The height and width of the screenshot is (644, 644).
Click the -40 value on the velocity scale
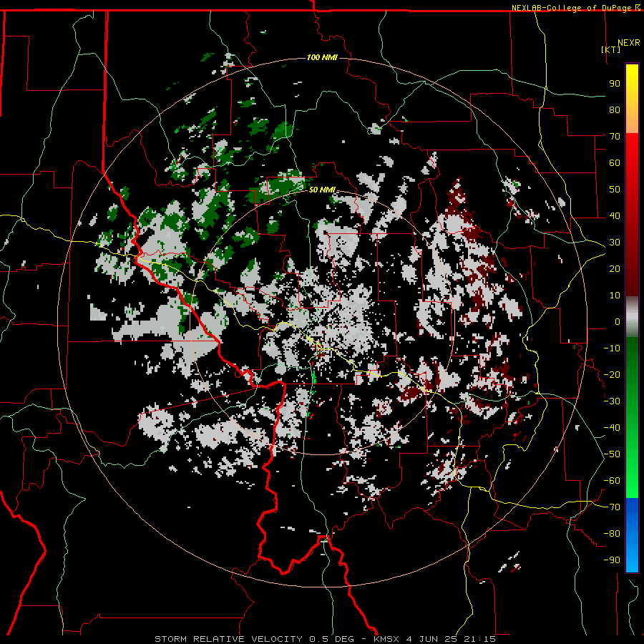click(x=612, y=428)
